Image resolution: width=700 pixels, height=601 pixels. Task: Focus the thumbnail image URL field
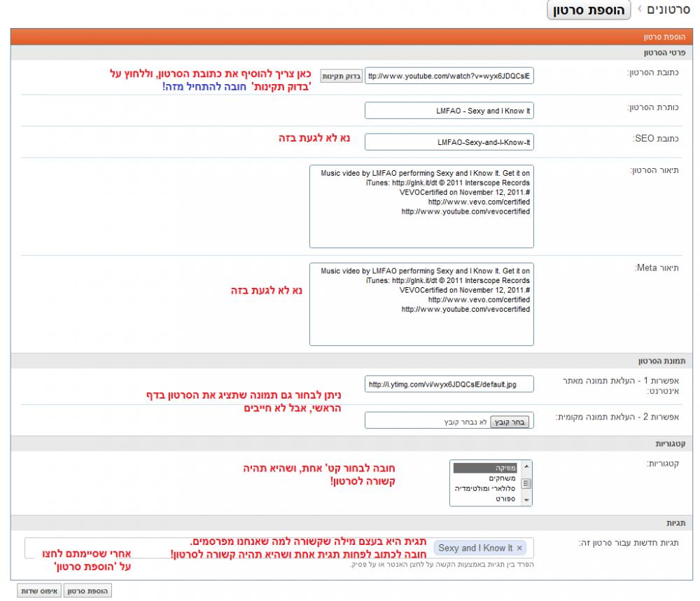pos(449,384)
